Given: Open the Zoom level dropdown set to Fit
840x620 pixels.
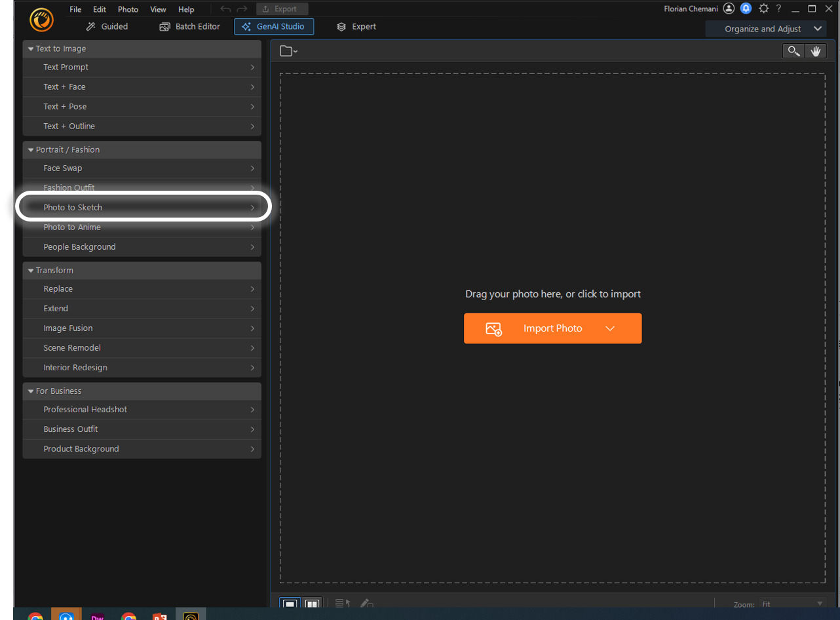Looking at the screenshot, I should tap(793, 604).
